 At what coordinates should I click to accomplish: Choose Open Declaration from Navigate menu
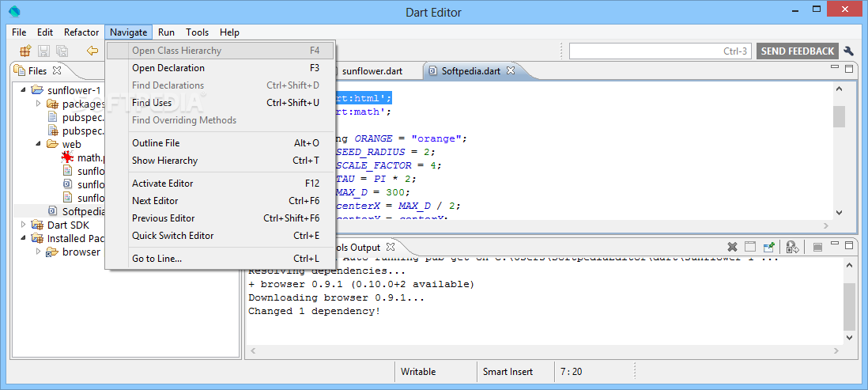click(221, 68)
